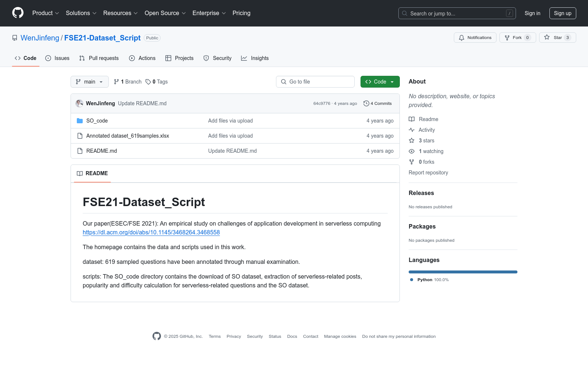Open the FSE21-Dataset_Script repository link
The width and height of the screenshot is (588, 368).
(102, 38)
